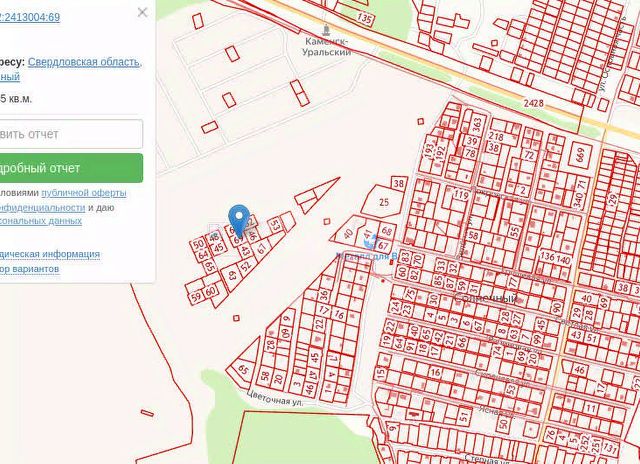
Task: Open the confidentiality policy link
Action: (42, 207)
